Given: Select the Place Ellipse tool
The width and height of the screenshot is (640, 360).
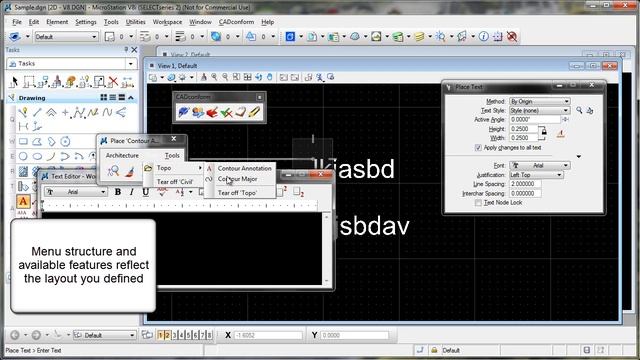Looking at the screenshot, I should (37, 156).
